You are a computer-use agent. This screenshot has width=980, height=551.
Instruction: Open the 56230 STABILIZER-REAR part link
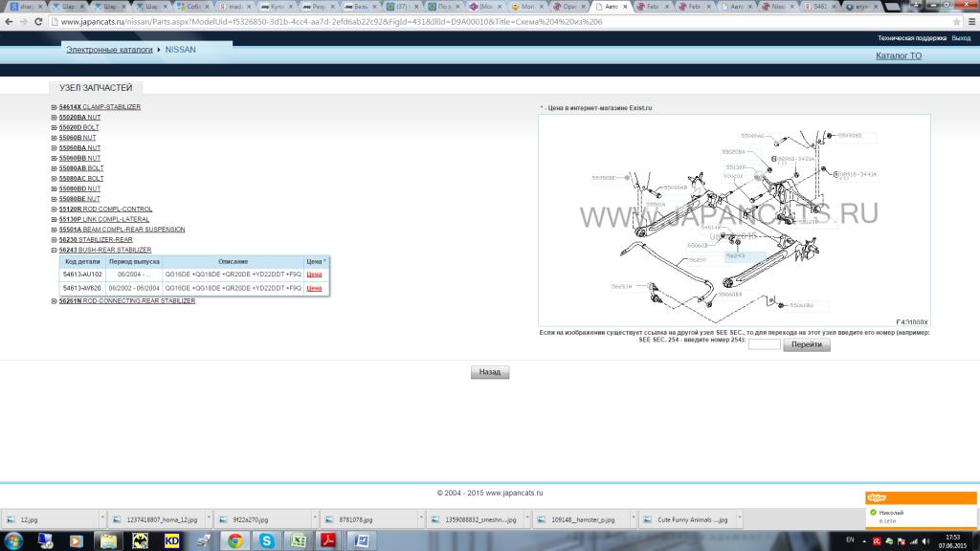[96, 239]
